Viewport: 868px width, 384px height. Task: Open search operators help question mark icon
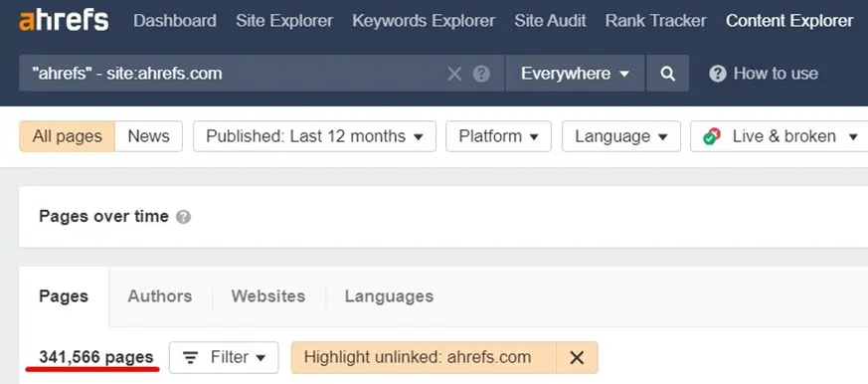coord(481,74)
